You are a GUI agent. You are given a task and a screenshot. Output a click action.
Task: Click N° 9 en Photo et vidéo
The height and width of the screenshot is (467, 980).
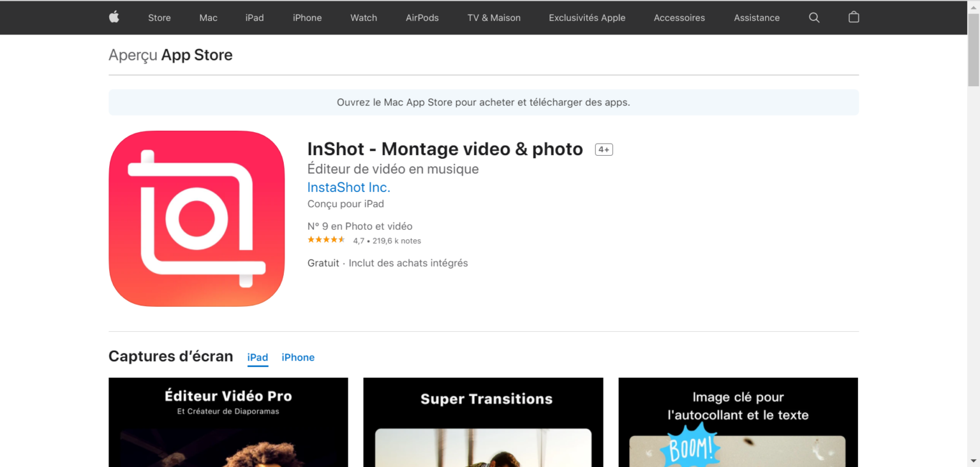pyautogui.click(x=360, y=226)
